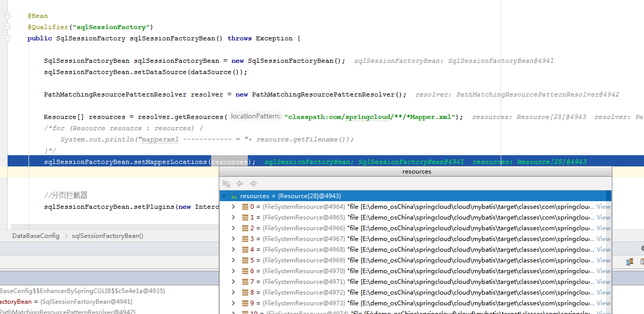The image size is (644, 314).
Task: Open the View link for element 6
Action: (x=603, y=271)
